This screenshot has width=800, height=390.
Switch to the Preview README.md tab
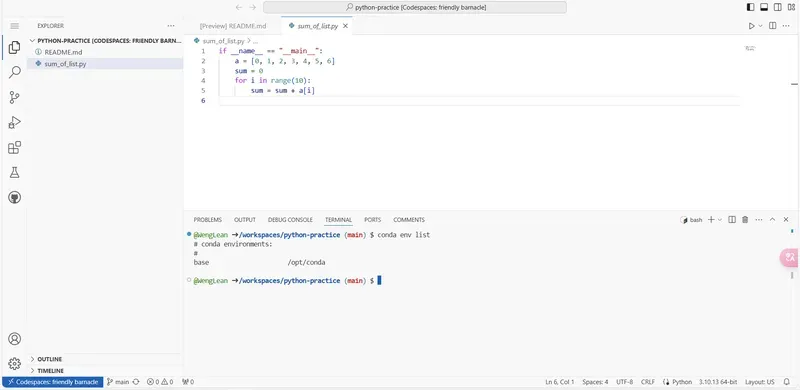tap(232, 26)
